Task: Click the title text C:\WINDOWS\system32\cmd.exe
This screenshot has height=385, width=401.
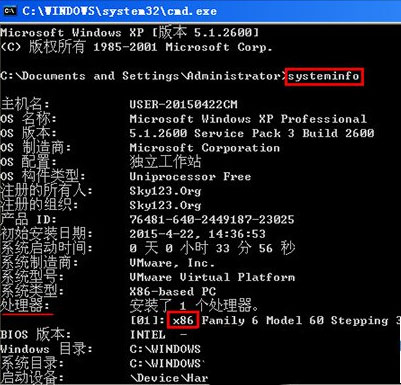Action: point(119,11)
